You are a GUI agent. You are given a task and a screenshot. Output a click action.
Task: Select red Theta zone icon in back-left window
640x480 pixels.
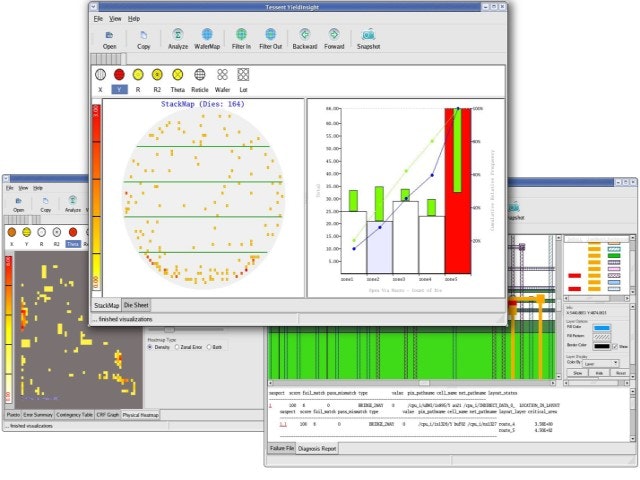coord(73,232)
